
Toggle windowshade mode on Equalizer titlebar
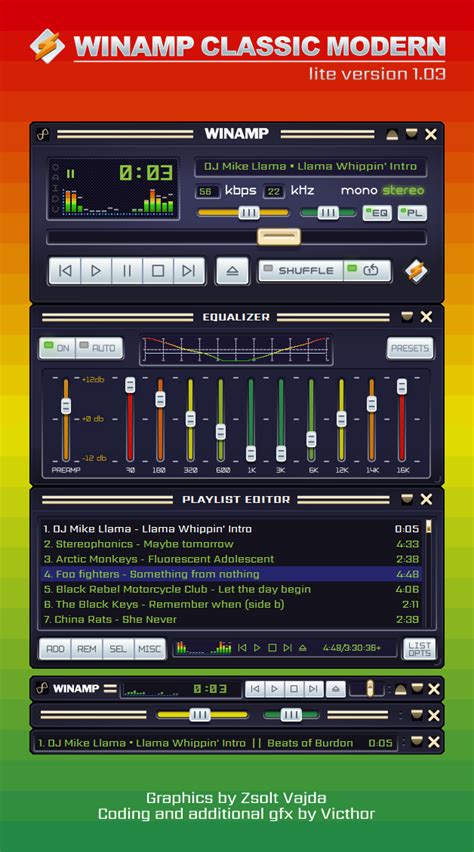(x=407, y=317)
